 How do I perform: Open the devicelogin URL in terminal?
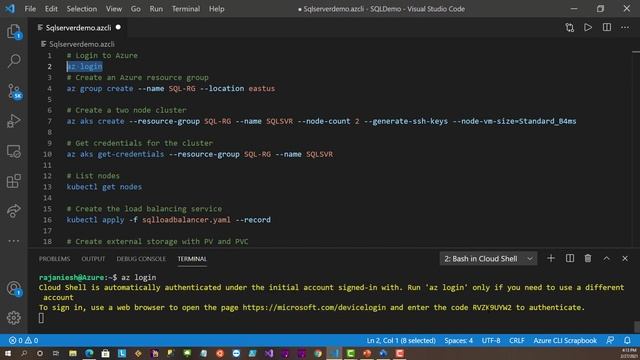point(314,307)
